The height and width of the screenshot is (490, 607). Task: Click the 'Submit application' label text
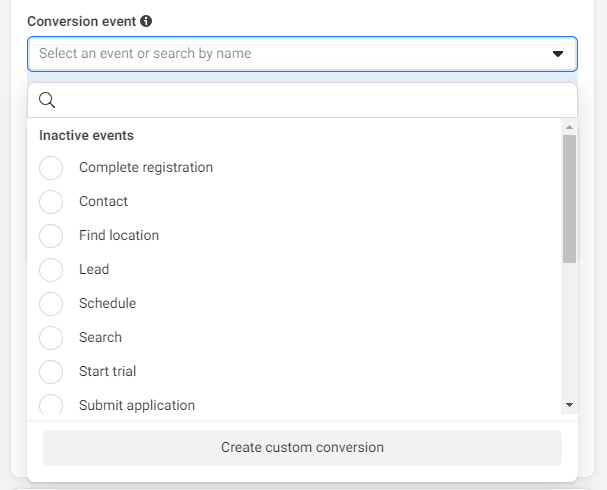click(137, 405)
